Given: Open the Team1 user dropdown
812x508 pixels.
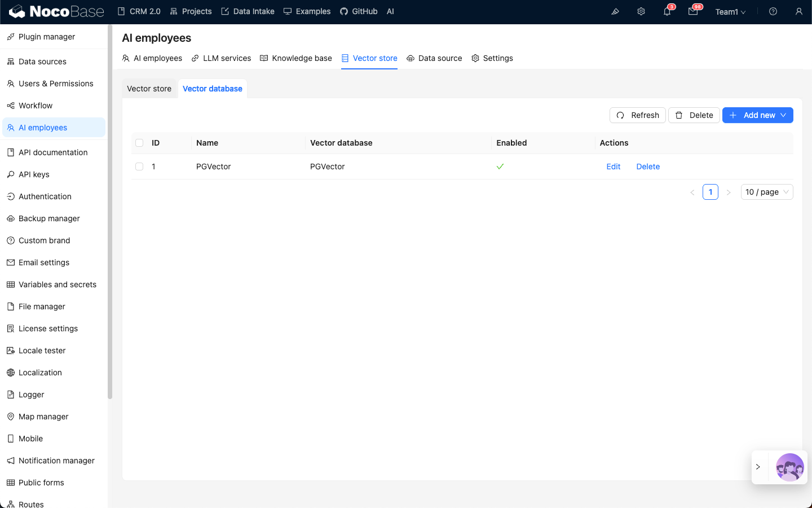Looking at the screenshot, I should tap(730, 12).
